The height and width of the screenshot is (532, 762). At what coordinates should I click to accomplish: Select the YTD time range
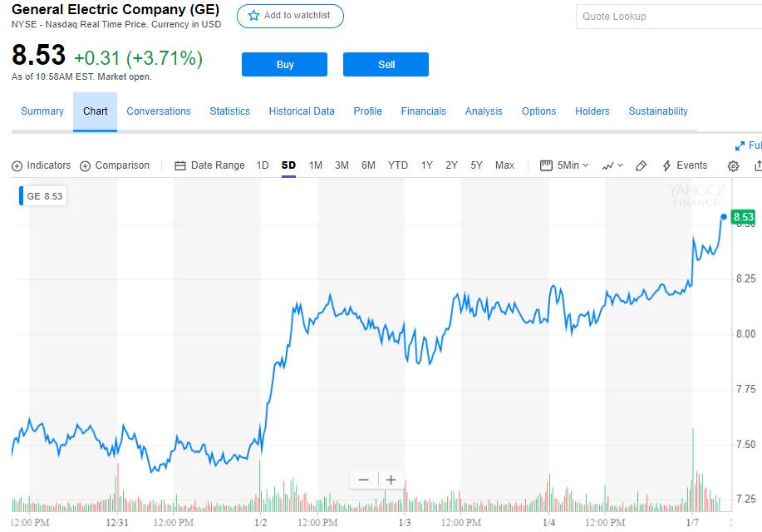tap(398, 165)
